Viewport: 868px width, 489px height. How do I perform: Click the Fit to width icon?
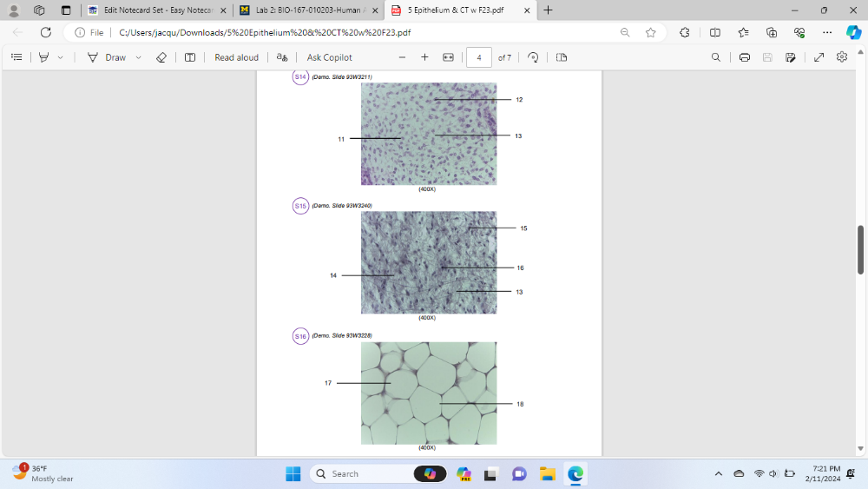448,57
